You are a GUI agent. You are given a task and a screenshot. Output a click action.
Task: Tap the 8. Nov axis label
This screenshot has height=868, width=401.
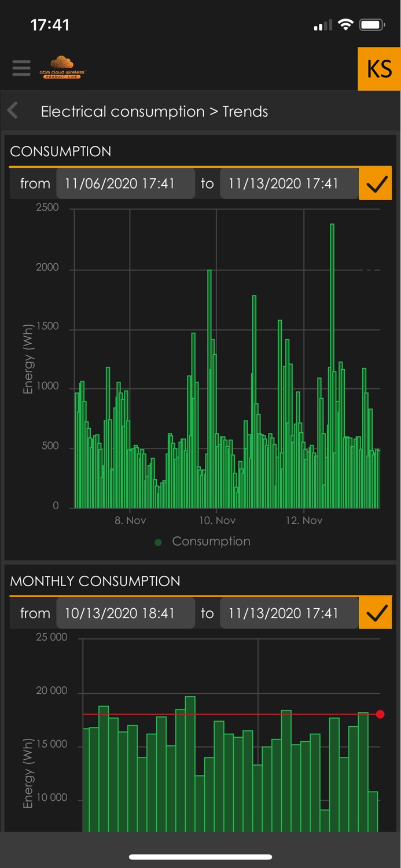pyautogui.click(x=130, y=520)
